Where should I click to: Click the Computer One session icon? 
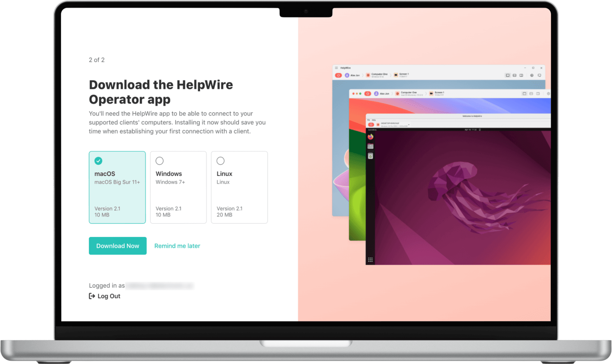click(368, 75)
